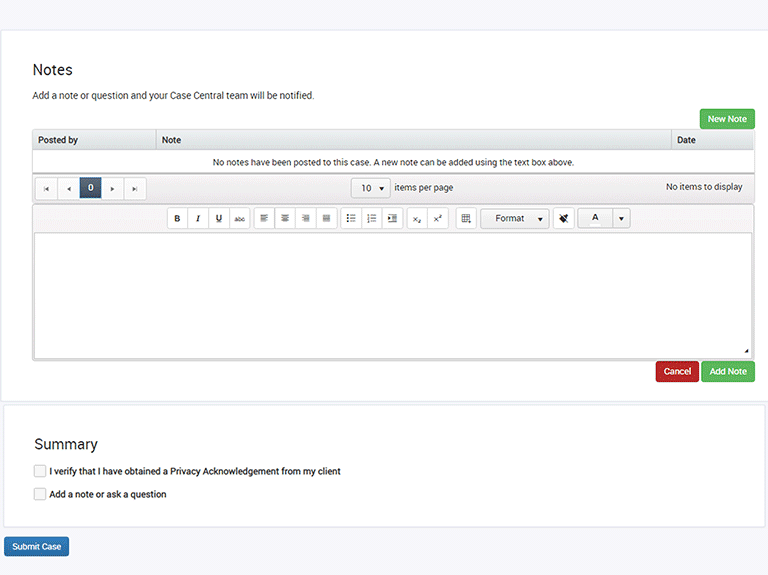Tick the 'Add a note or ask a question' checkbox
The width and height of the screenshot is (768, 575).
[40, 494]
